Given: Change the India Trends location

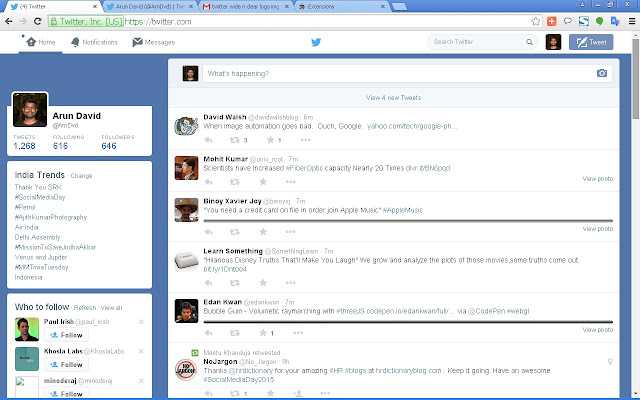Looking at the screenshot, I should pos(81,176).
